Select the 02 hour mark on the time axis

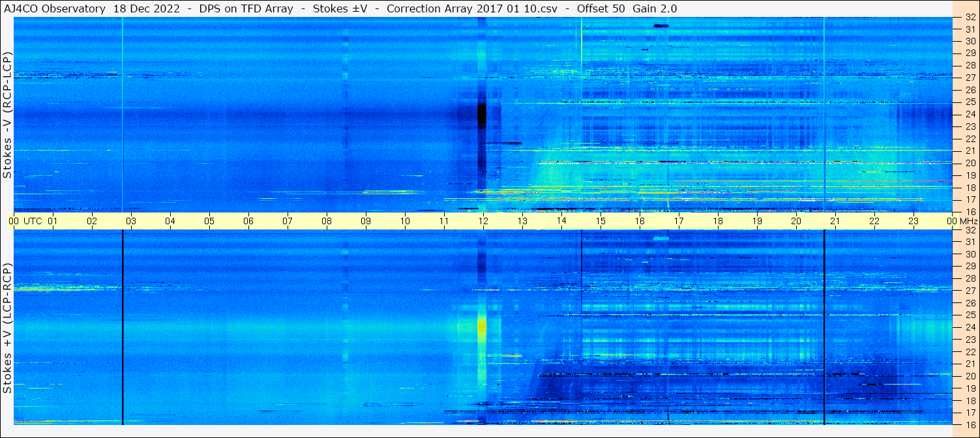(92, 221)
